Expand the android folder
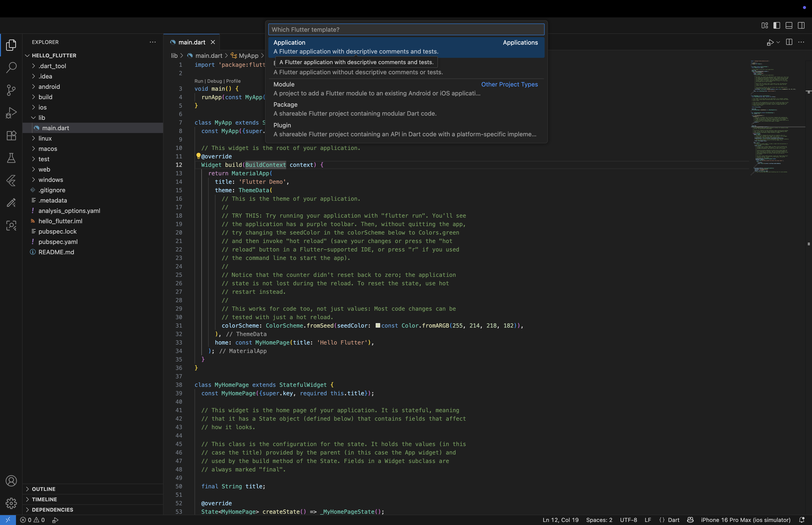 tap(93, 86)
